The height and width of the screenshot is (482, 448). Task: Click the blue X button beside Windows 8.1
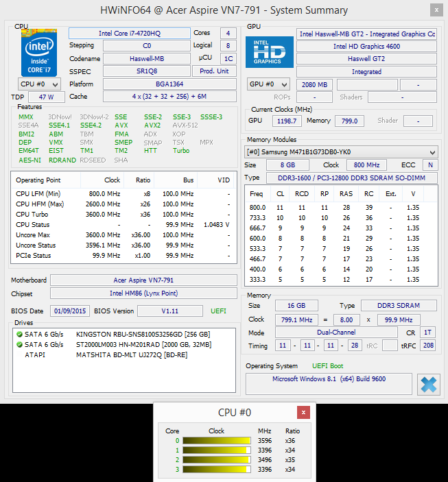429,384
